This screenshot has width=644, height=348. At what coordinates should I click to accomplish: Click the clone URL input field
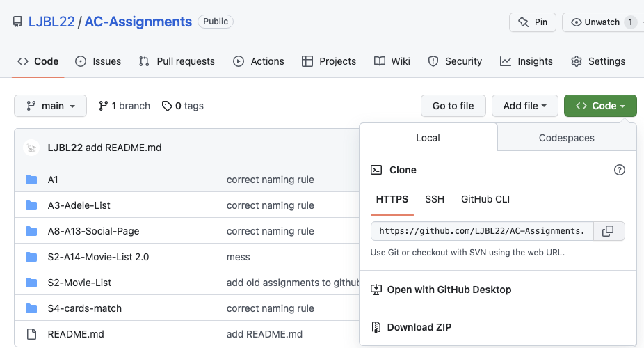pos(482,231)
